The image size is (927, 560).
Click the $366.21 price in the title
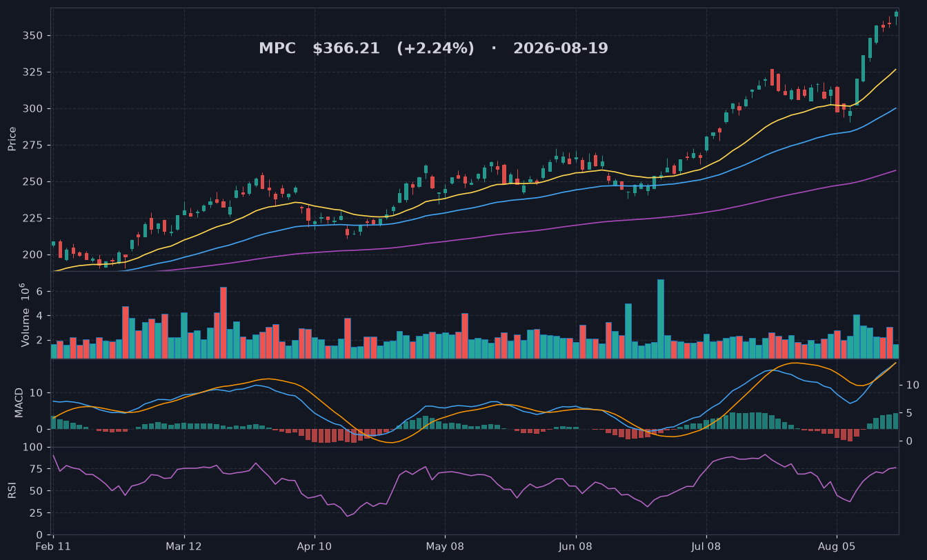[346, 48]
